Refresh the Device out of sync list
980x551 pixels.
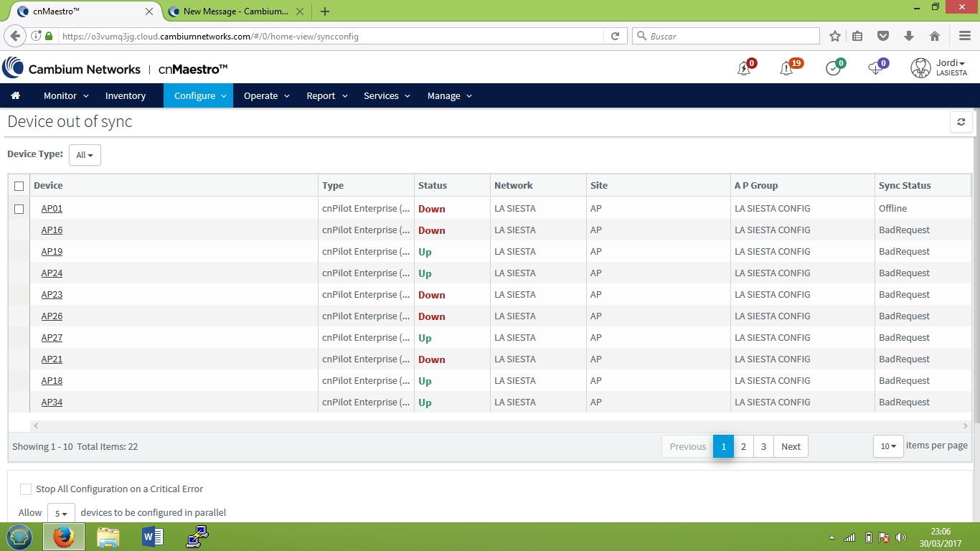point(961,122)
